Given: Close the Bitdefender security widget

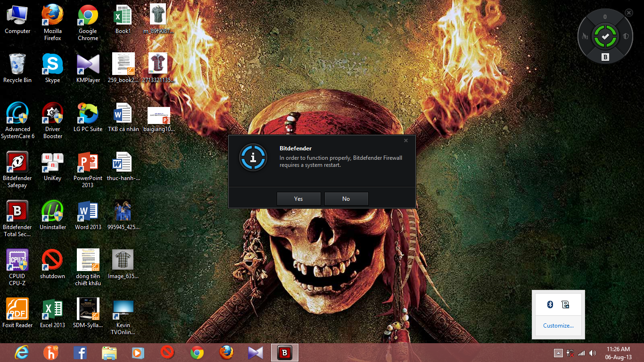Looking at the screenshot, I should tap(629, 12).
